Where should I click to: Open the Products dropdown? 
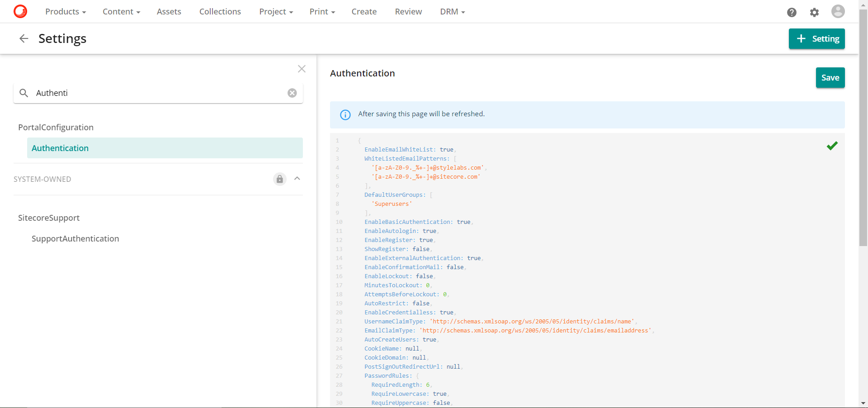(66, 11)
